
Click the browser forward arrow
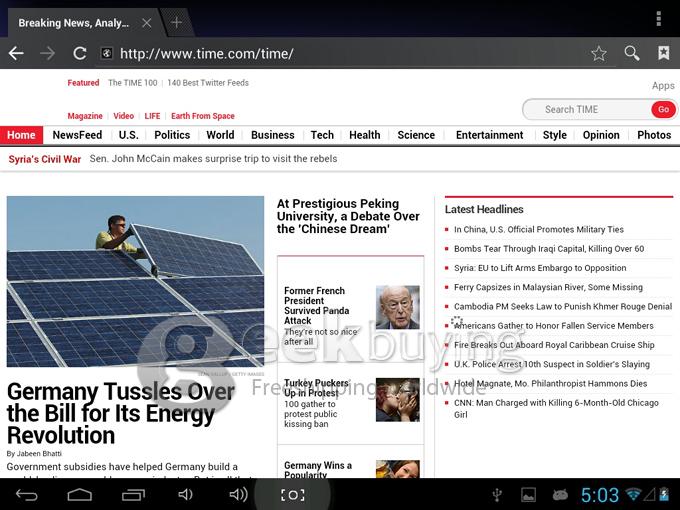47,54
